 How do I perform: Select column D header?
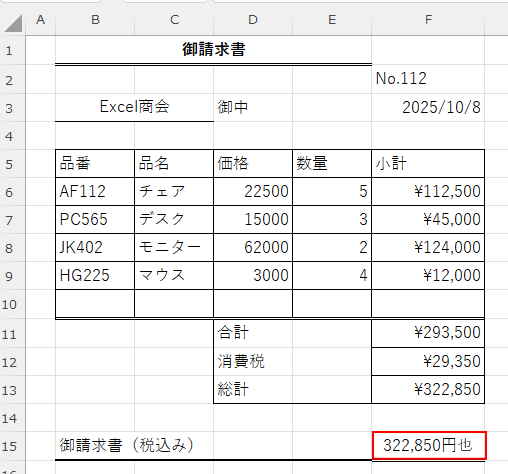(x=253, y=20)
